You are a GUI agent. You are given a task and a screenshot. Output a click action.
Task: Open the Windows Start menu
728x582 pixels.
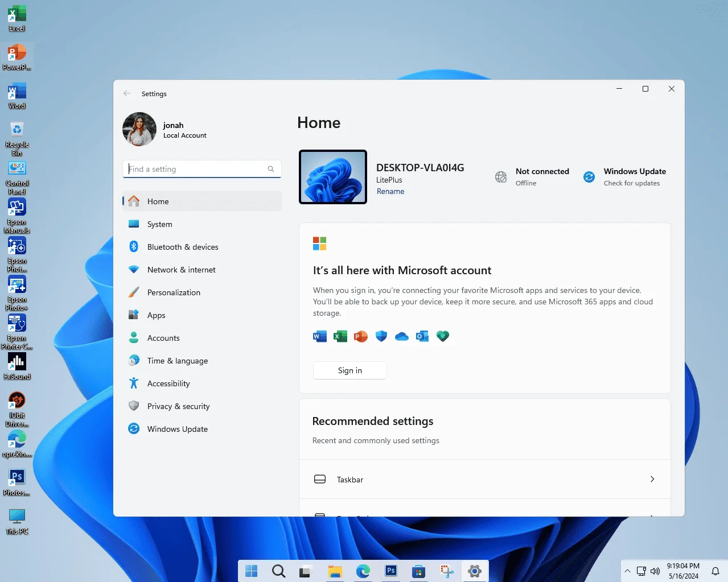tap(251, 571)
